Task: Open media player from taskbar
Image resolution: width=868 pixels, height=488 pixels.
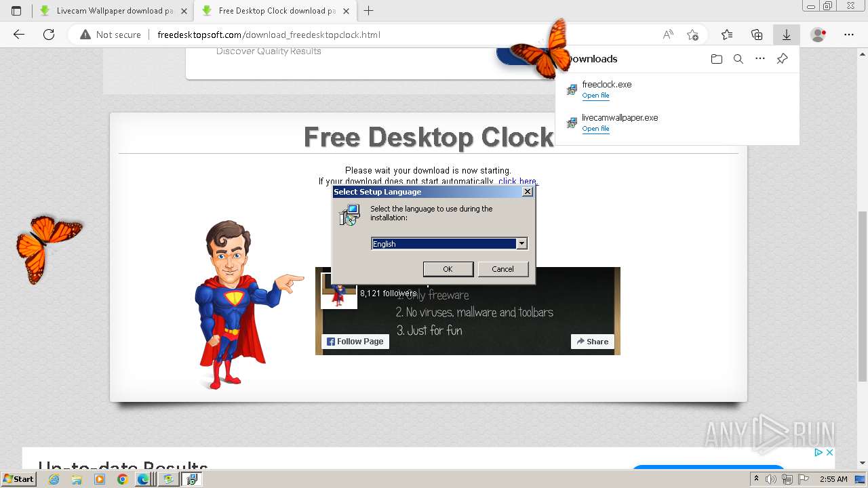Action: (x=100, y=479)
